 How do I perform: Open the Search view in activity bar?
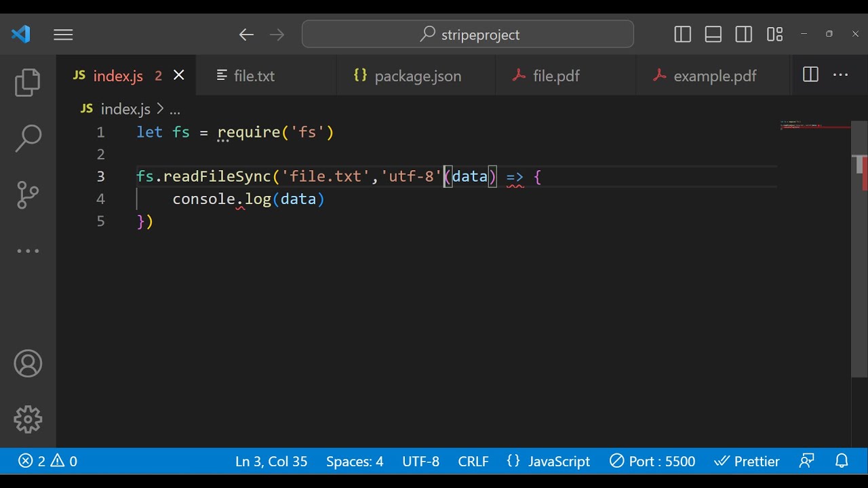click(28, 138)
